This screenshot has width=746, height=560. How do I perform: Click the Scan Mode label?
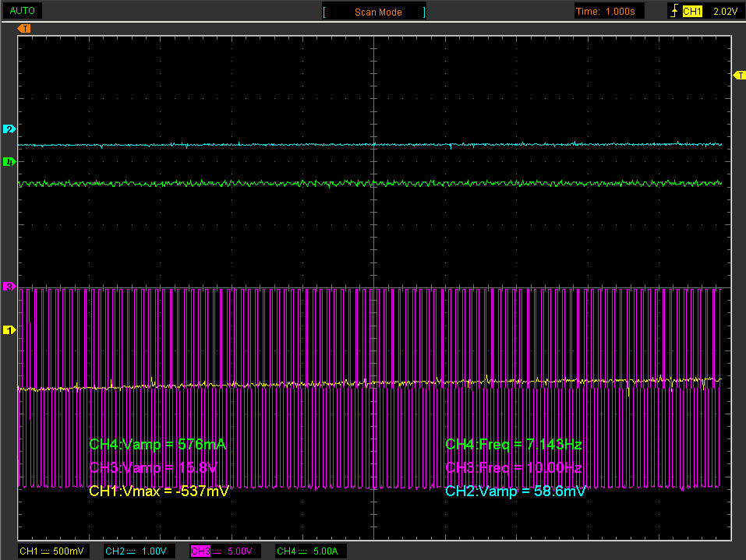point(377,12)
